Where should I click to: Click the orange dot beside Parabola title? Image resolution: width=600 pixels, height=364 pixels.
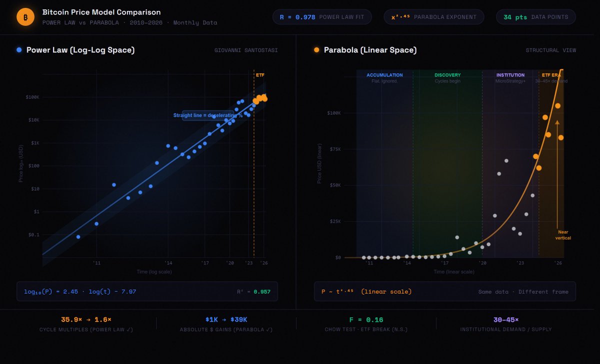click(316, 50)
